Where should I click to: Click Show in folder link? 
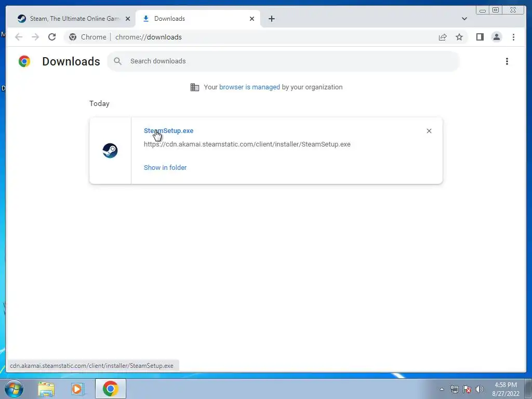coord(165,168)
